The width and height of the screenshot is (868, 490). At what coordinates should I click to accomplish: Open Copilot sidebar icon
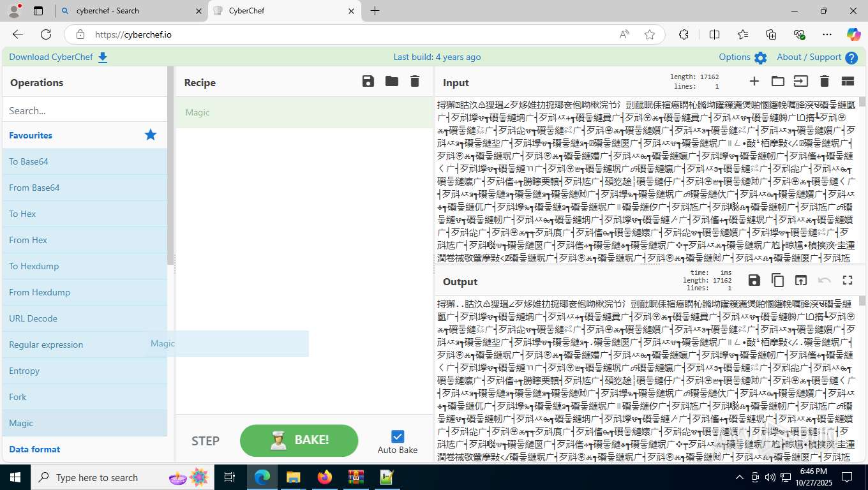(x=853, y=34)
